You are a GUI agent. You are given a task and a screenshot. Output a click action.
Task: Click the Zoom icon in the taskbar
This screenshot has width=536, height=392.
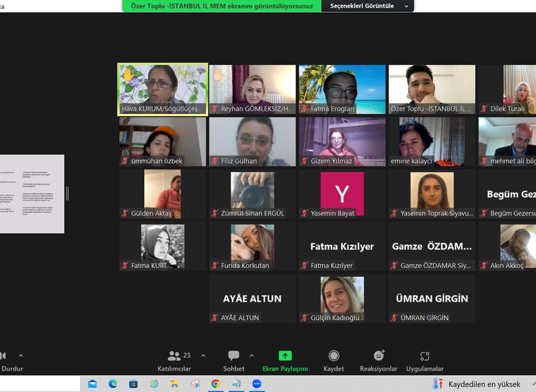pos(257,384)
